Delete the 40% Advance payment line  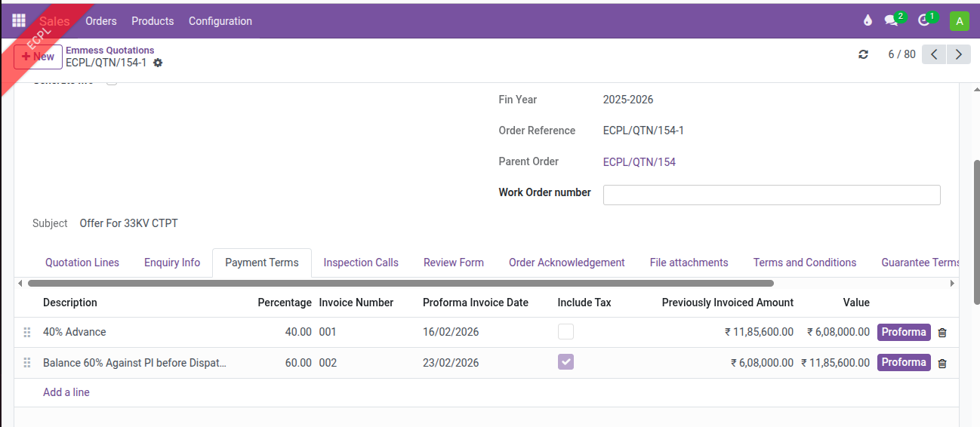941,333
